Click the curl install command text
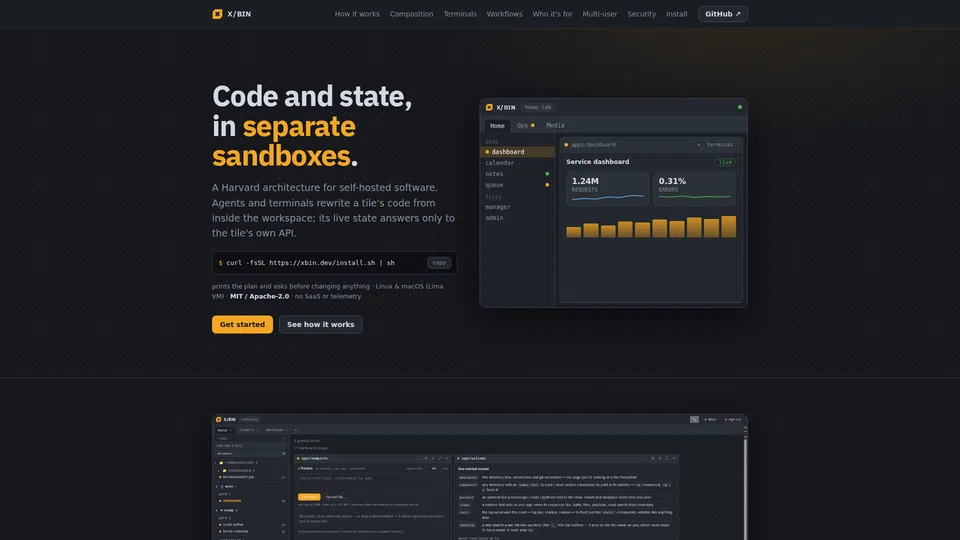960x540 pixels. [x=310, y=263]
